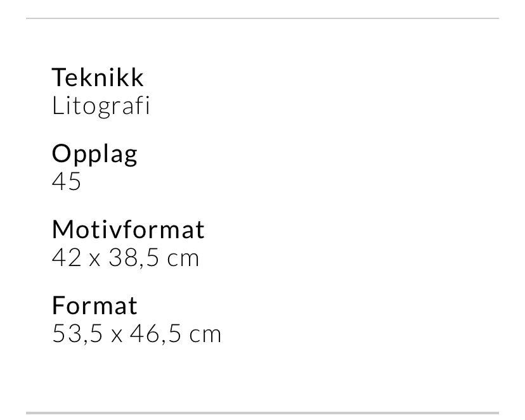Click the cm unit after 38,5

183,260
